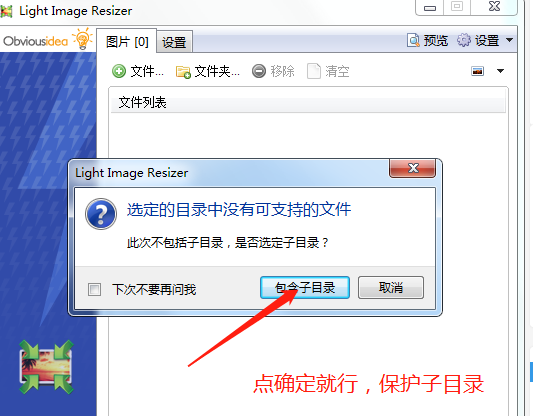Switch to the 图片 [0] tab
Viewport: 533px width, 416px height.
tap(127, 42)
